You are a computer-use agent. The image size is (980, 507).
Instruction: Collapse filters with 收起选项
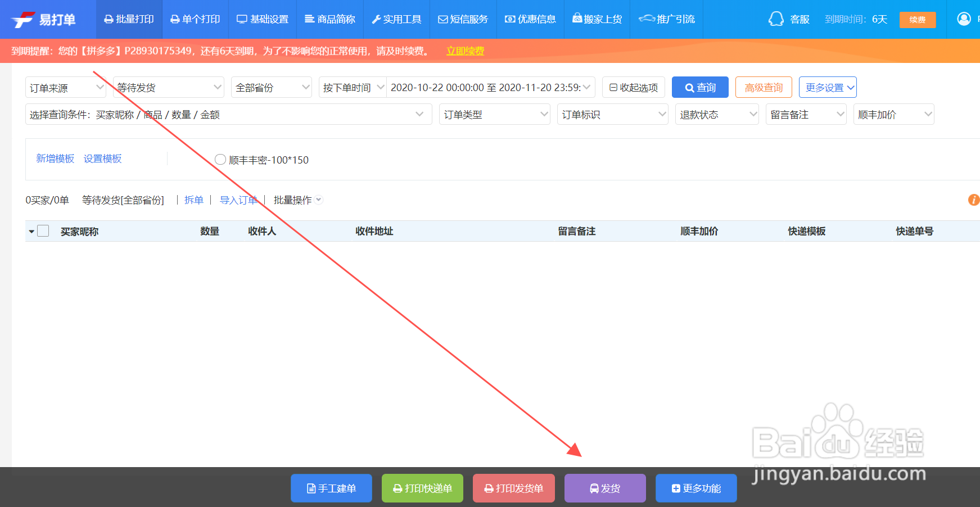pyautogui.click(x=633, y=87)
